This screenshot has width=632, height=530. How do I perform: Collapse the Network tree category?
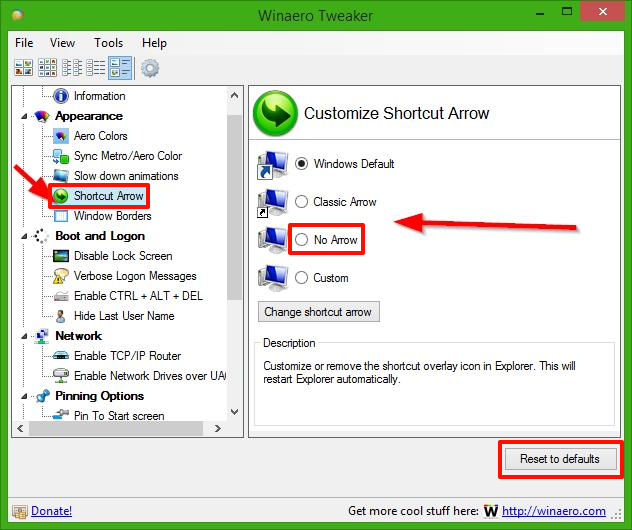pyautogui.click(x=25, y=336)
